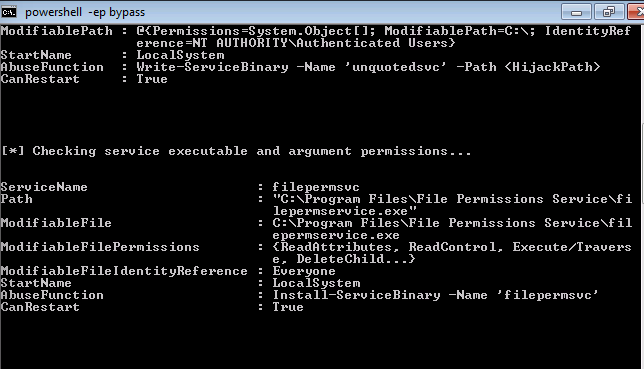644x369 pixels.
Task: Open the console system menu icon
Action: pos(9,12)
